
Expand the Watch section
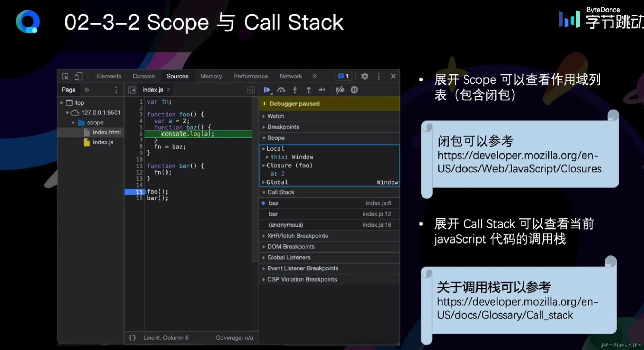click(x=276, y=116)
